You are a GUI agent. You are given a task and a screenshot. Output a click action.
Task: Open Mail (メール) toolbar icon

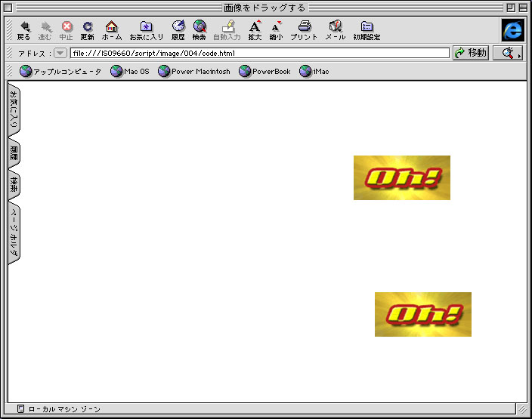pyautogui.click(x=336, y=30)
